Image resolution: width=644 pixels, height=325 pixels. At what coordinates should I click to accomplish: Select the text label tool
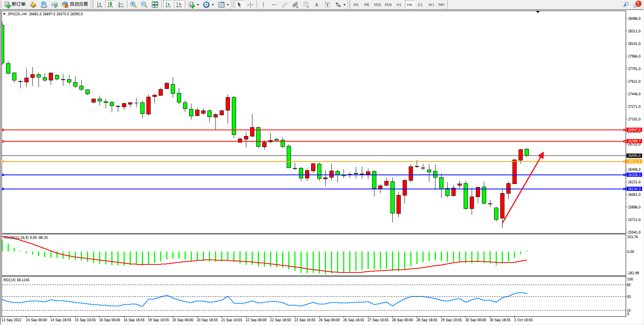tap(327, 5)
